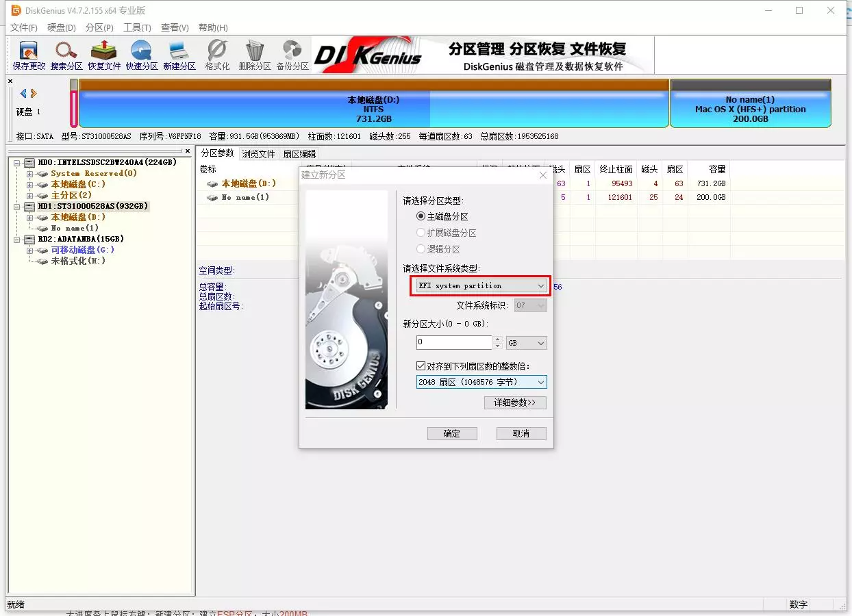This screenshot has height=616, width=852.
Task: Click the 终止柱面 column header
Action: click(x=616, y=169)
